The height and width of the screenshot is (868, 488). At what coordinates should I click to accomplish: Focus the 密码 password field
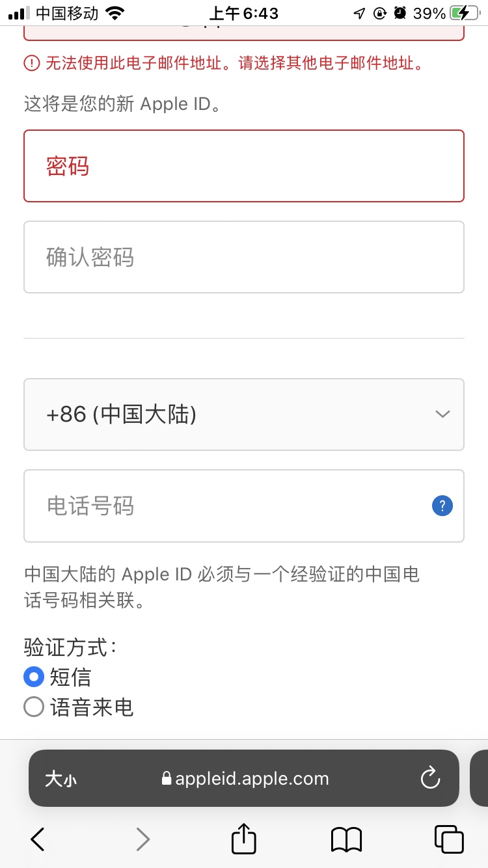point(244,166)
